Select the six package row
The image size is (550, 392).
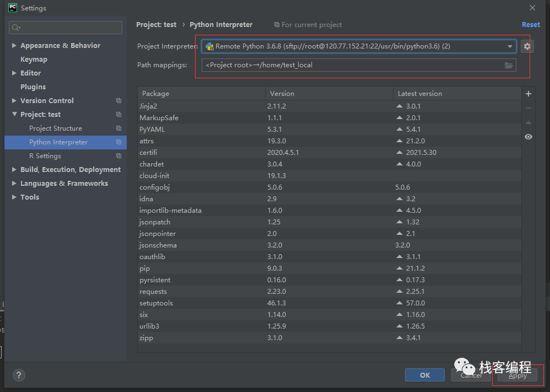[x=330, y=314]
